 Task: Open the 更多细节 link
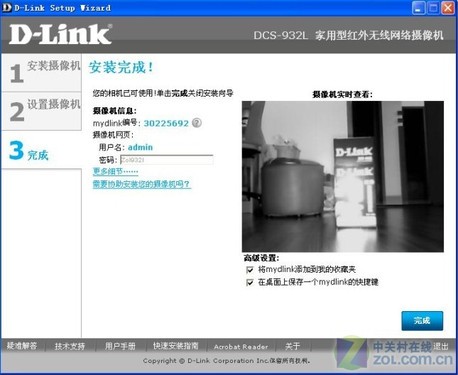115,172
